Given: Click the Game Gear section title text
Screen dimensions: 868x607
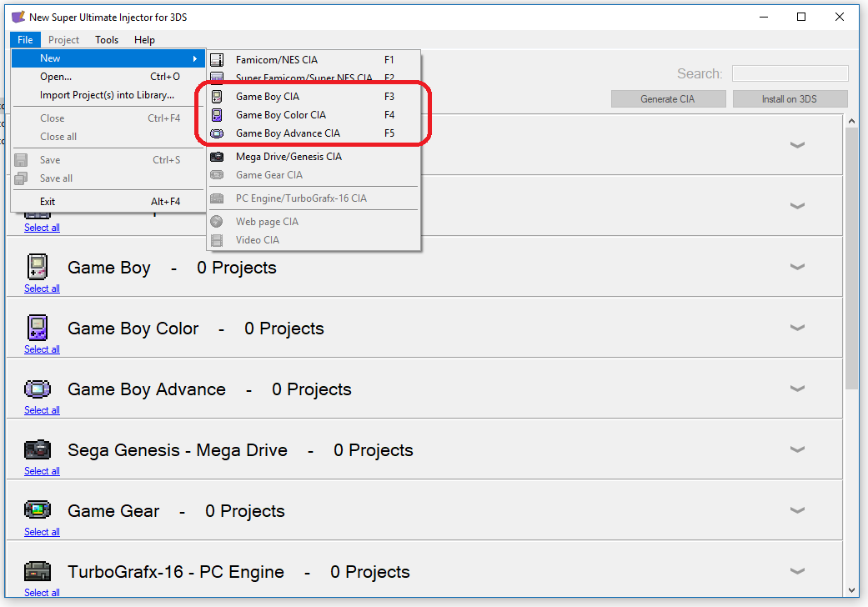Looking at the screenshot, I should pyautogui.click(x=113, y=511).
